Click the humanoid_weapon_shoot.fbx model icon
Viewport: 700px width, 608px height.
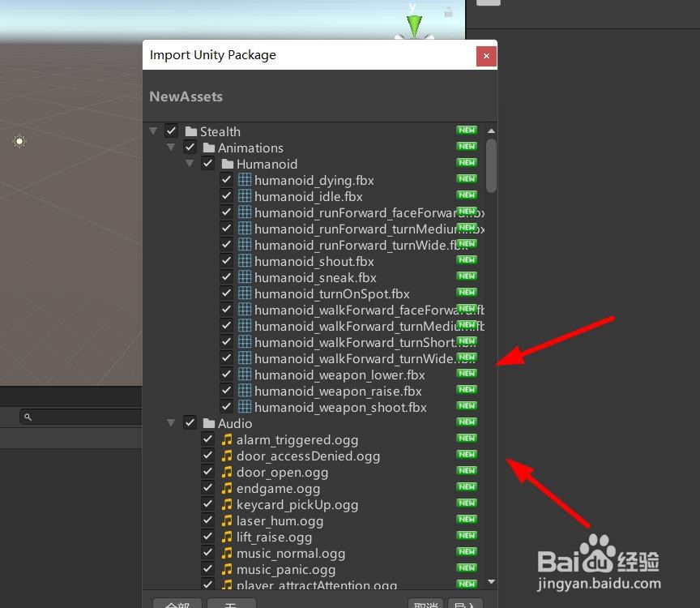point(245,407)
